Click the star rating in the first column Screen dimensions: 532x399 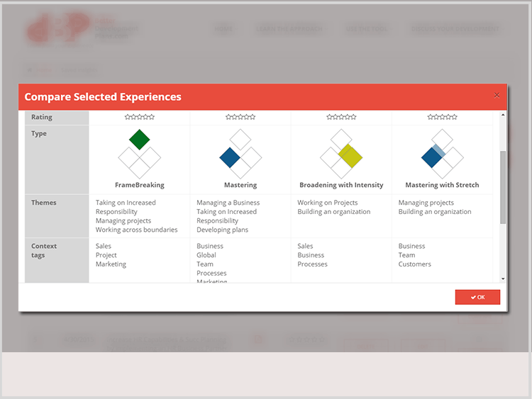139,117
